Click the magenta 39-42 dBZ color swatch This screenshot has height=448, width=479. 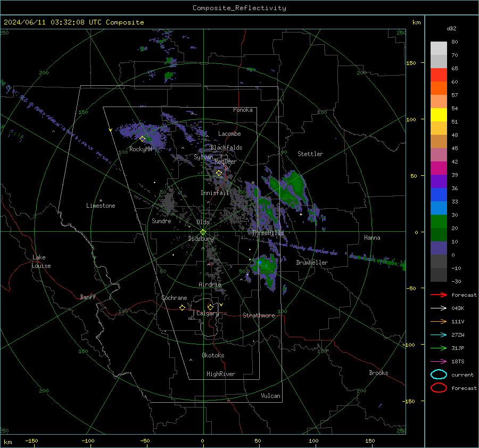click(x=439, y=168)
